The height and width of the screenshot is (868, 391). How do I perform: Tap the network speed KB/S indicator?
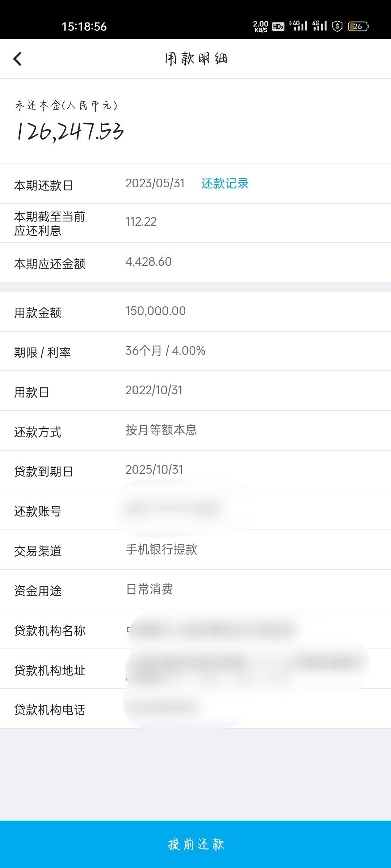[x=261, y=26]
